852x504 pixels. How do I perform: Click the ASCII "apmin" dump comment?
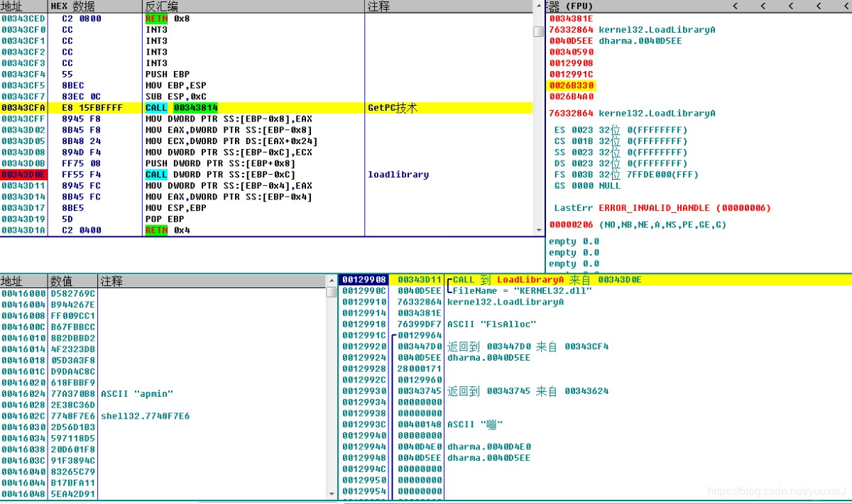click(x=137, y=393)
